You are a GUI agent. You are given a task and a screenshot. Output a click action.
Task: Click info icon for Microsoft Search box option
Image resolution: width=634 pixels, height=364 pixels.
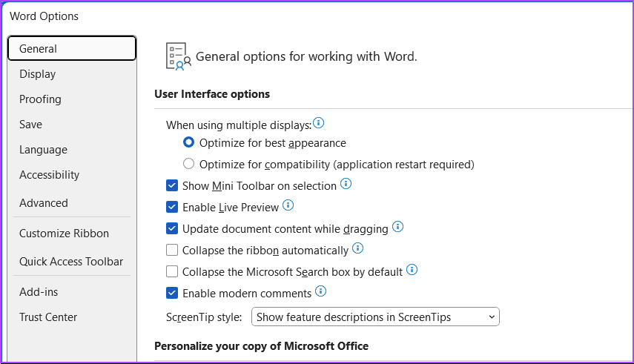pyautogui.click(x=412, y=270)
